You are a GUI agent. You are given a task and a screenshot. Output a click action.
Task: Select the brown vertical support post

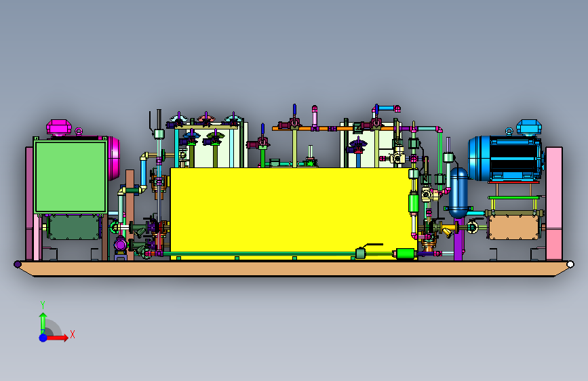(x=130, y=214)
